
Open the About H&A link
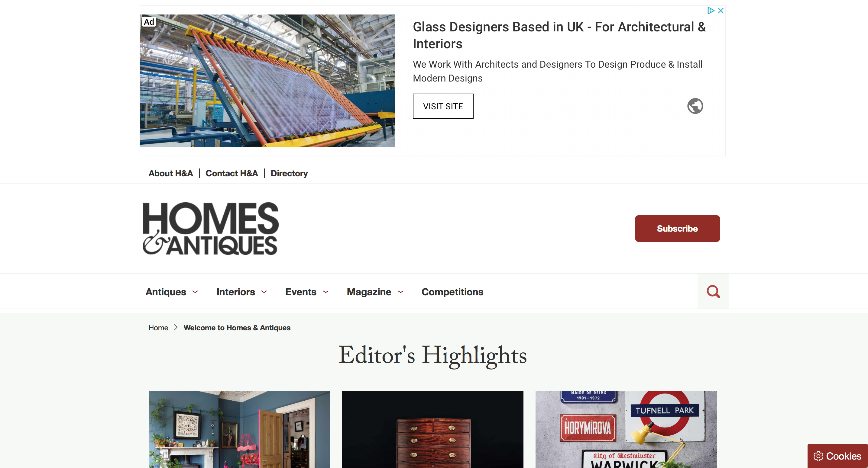(170, 173)
